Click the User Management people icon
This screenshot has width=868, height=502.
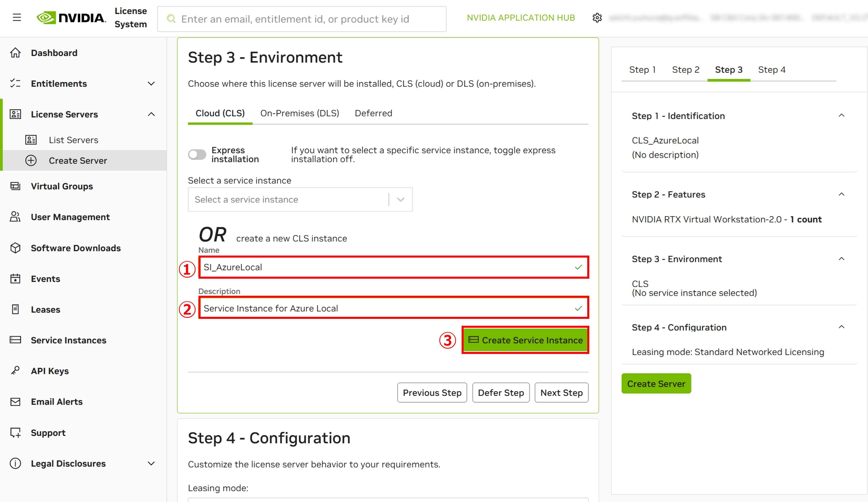pos(15,217)
